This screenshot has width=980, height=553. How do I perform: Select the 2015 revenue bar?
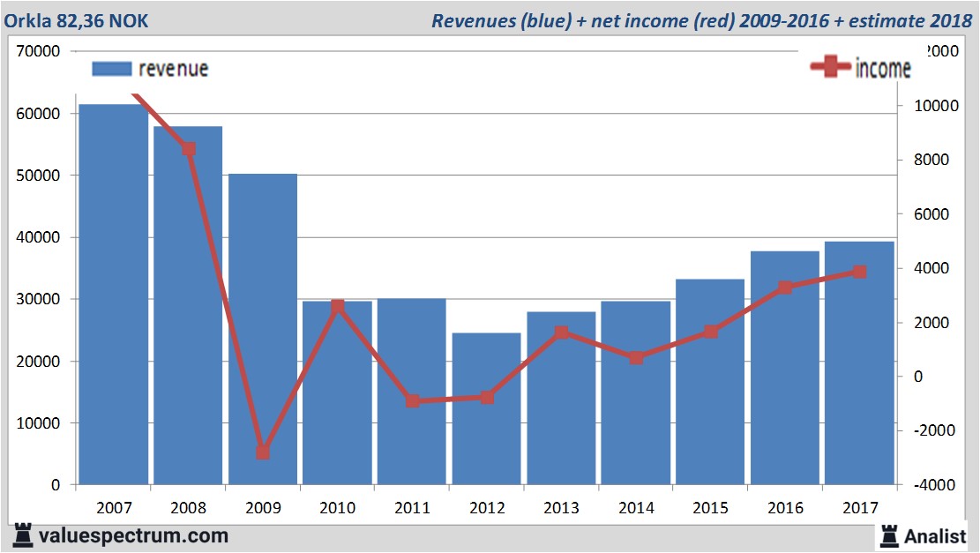710,382
